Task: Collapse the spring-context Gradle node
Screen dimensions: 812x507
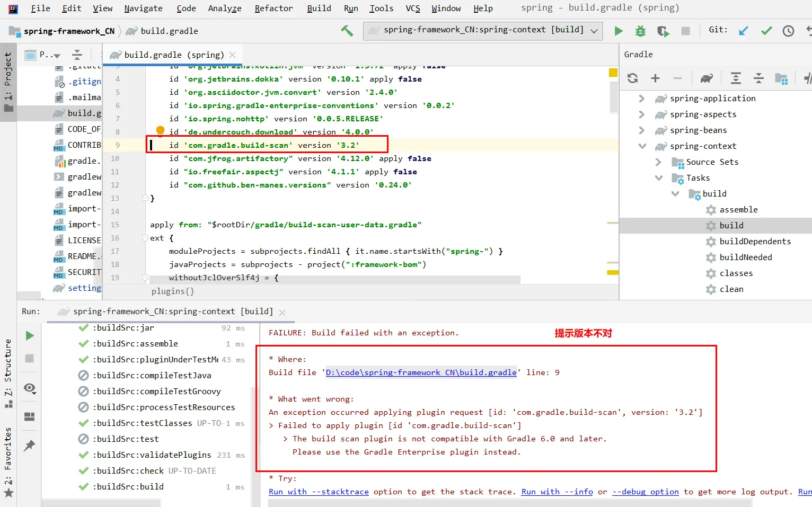Action: point(642,146)
